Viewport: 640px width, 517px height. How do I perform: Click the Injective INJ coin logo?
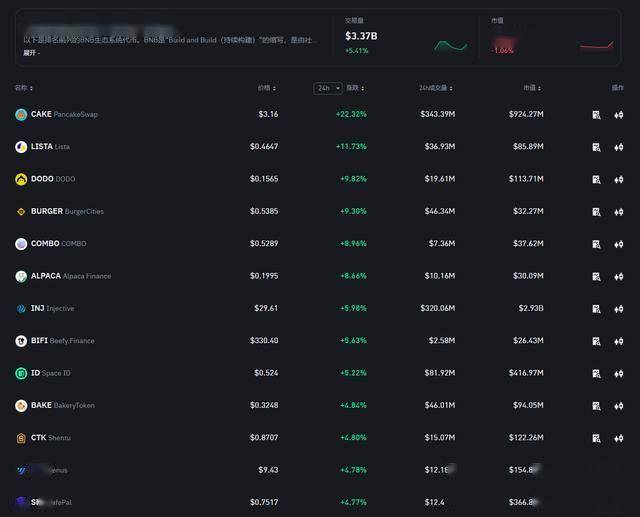pyautogui.click(x=21, y=308)
